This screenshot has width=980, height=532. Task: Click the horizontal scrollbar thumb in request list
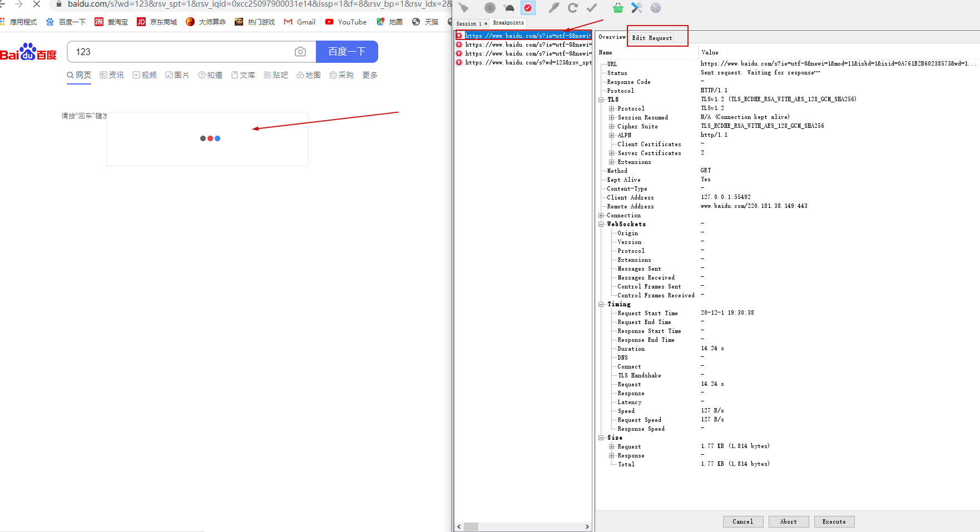coord(471,526)
